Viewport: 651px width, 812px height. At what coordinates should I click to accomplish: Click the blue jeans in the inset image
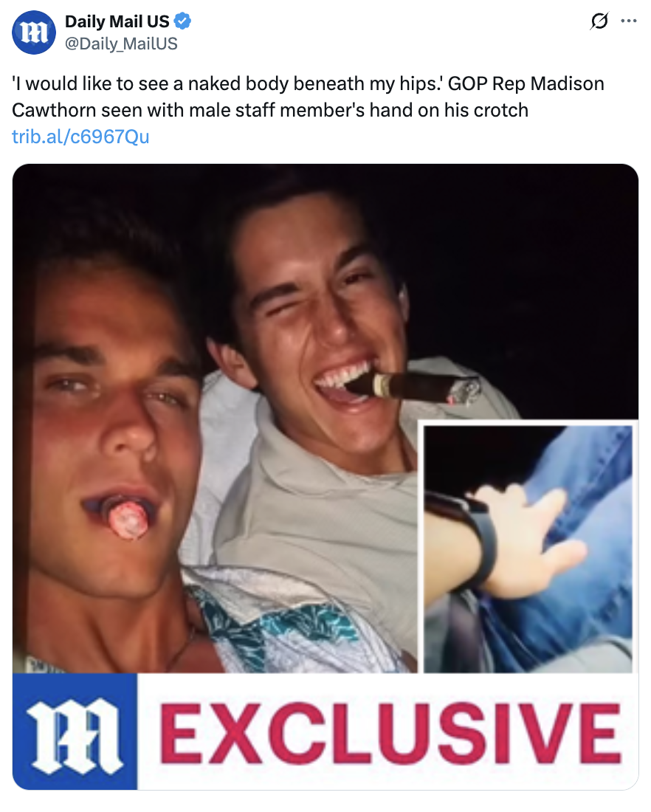(580, 560)
